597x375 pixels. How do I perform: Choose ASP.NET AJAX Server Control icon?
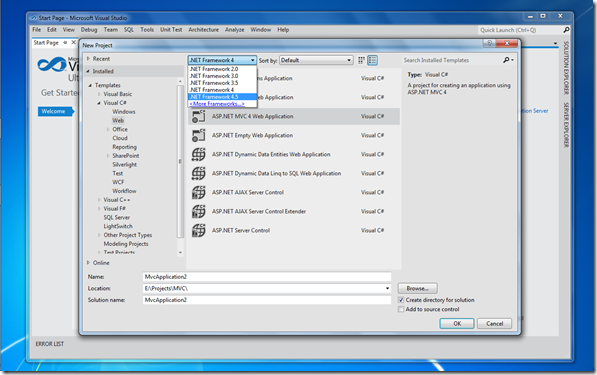point(198,192)
